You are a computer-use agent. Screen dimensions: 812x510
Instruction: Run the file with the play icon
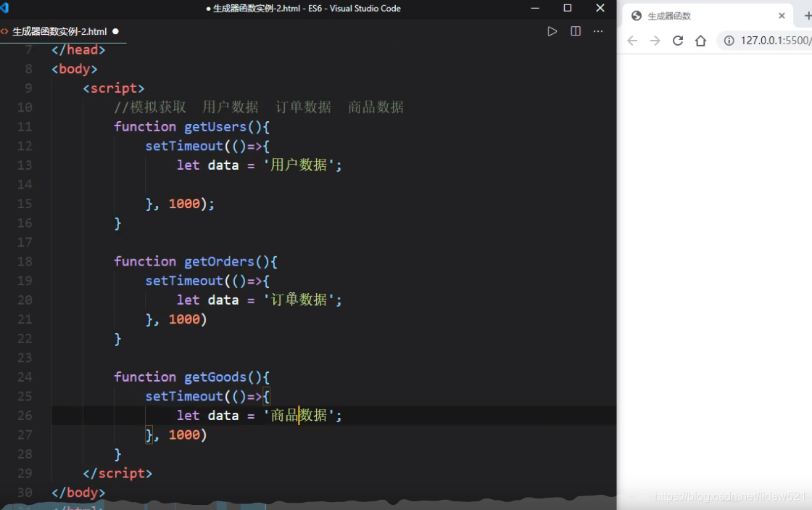pos(552,30)
